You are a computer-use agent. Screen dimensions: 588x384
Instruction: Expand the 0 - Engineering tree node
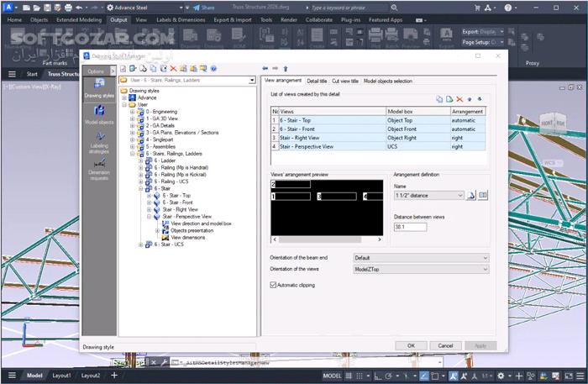tap(132, 111)
